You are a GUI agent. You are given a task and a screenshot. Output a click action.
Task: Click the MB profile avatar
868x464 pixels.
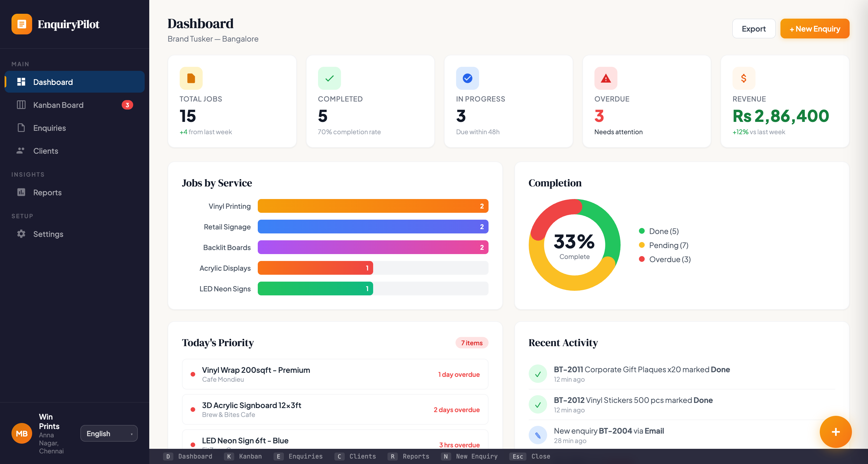coord(22,433)
